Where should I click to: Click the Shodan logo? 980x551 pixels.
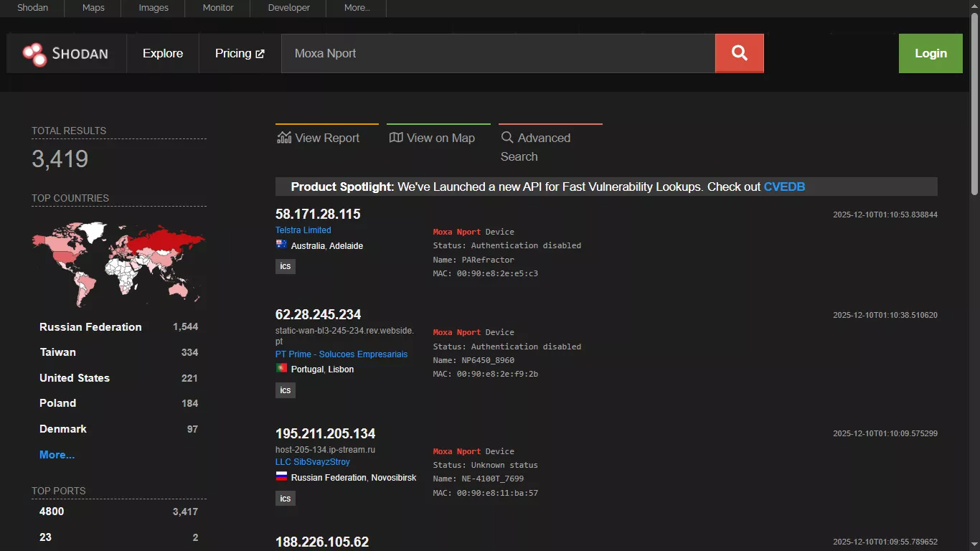(66, 53)
